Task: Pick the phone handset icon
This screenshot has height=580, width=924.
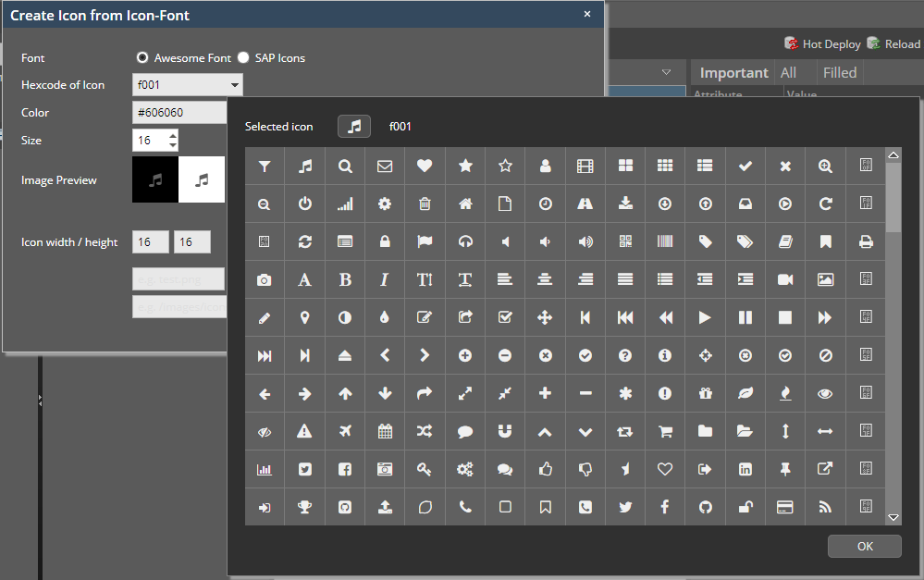Action: click(464, 507)
